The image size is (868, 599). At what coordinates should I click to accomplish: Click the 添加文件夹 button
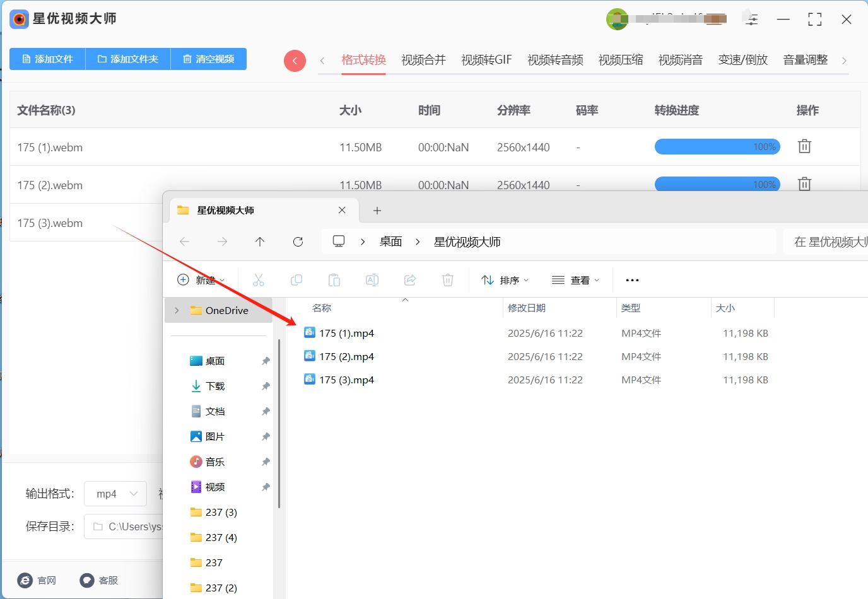[128, 59]
